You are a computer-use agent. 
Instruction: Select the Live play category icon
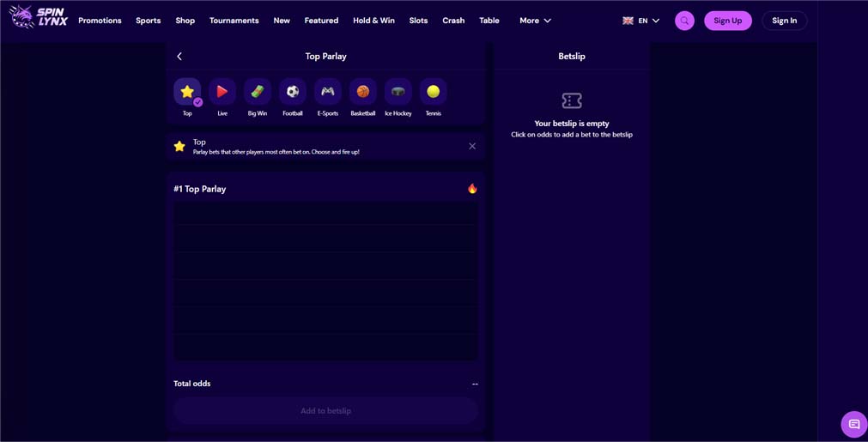tap(222, 92)
